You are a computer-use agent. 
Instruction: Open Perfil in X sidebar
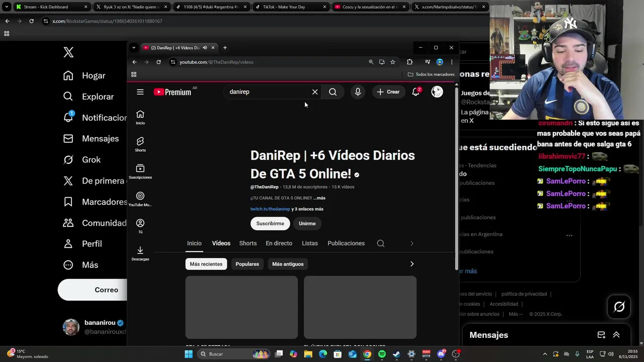(x=83, y=243)
